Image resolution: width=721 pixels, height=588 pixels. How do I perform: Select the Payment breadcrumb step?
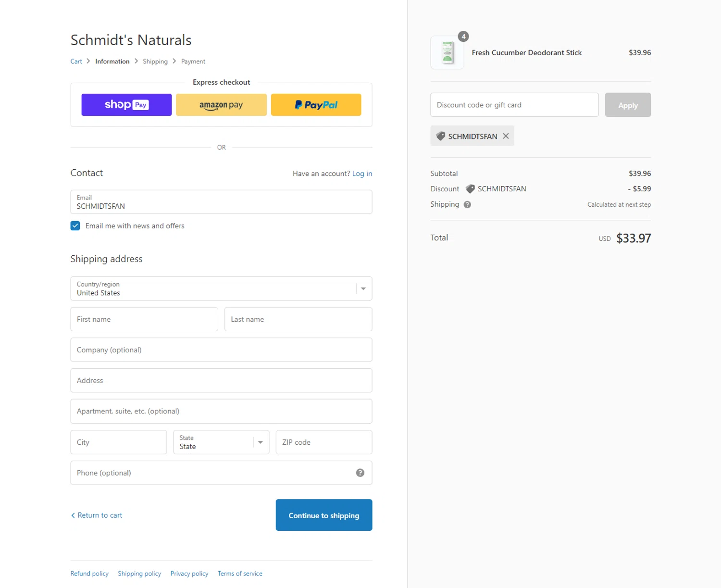pos(193,62)
